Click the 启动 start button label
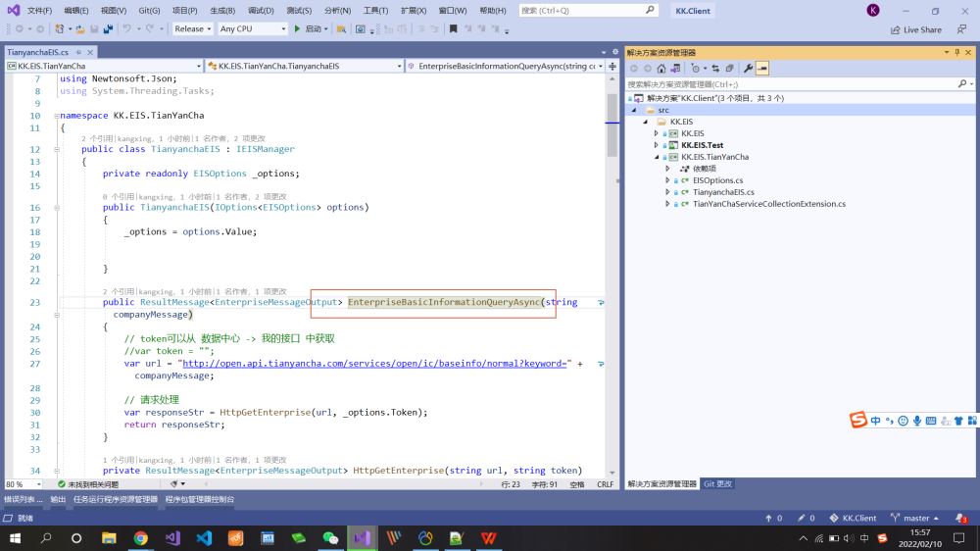The image size is (980, 551). (x=314, y=28)
